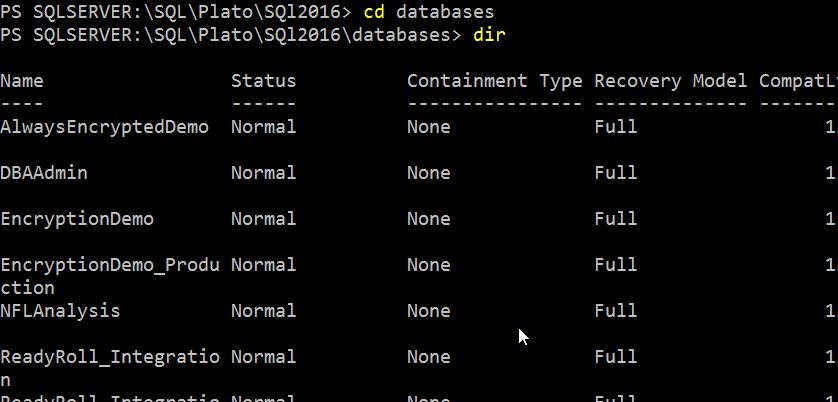This screenshot has width=838, height=402.
Task: Click the Normal status of DBAAdmin
Action: point(263,173)
